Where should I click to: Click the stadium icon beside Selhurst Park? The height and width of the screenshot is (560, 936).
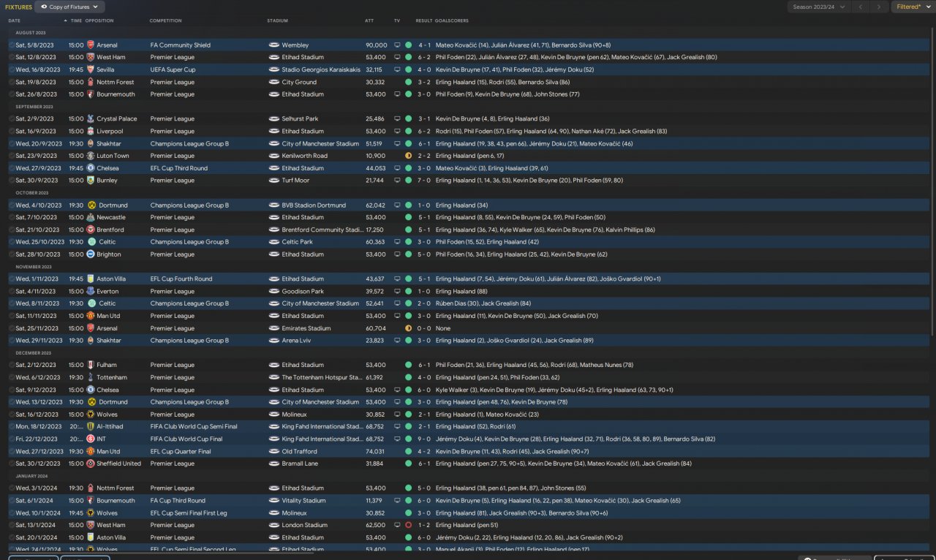pyautogui.click(x=274, y=118)
